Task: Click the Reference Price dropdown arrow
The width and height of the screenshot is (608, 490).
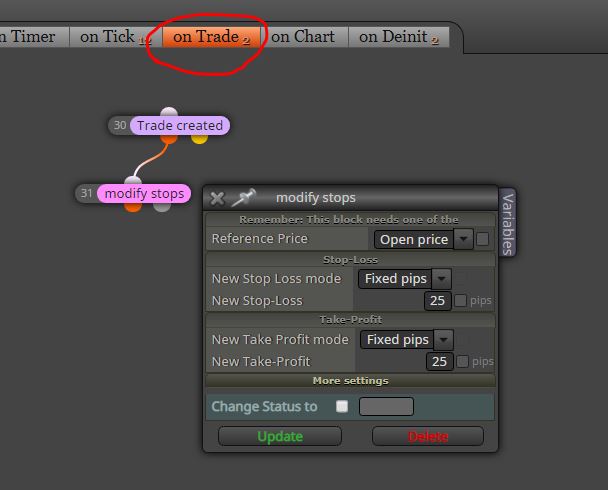Action: (463, 239)
